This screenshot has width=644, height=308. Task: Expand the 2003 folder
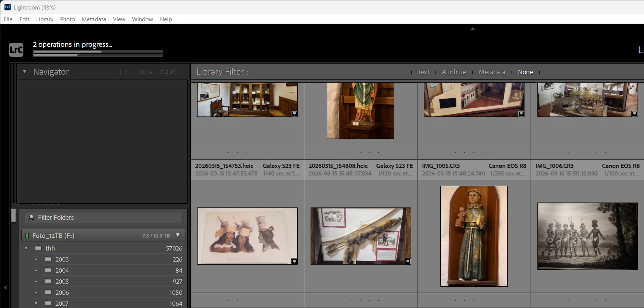[x=36, y=259]
